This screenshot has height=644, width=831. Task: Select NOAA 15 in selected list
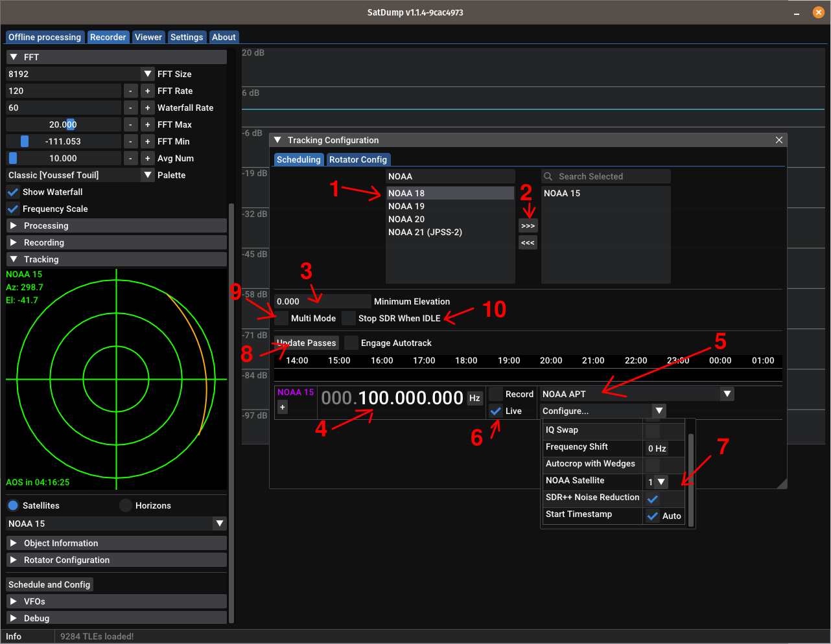click(605, 193)
